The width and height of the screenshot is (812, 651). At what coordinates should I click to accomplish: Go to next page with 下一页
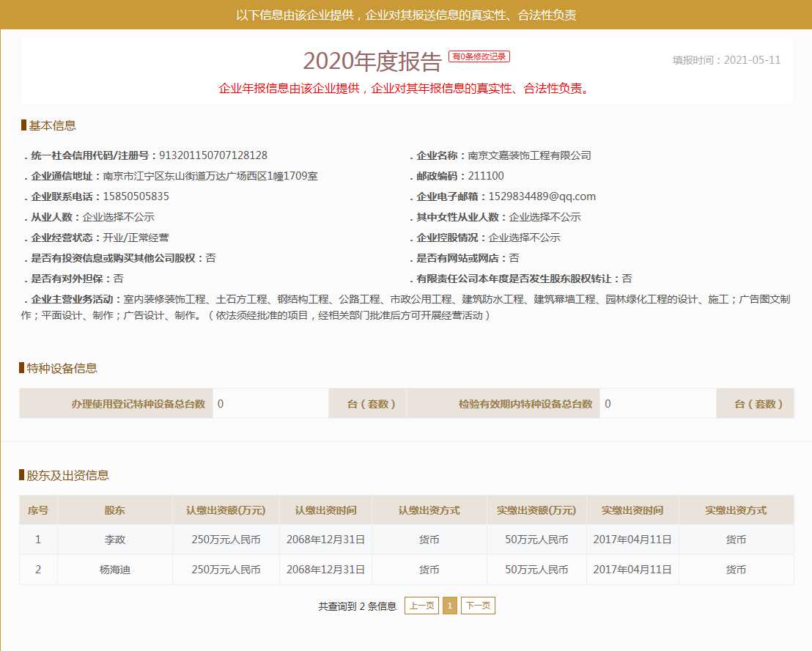point(478,606)
